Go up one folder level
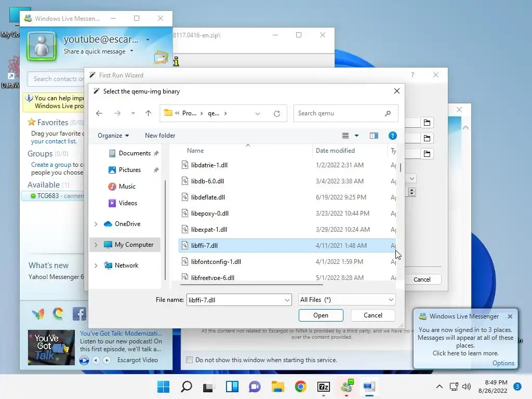 148,113
